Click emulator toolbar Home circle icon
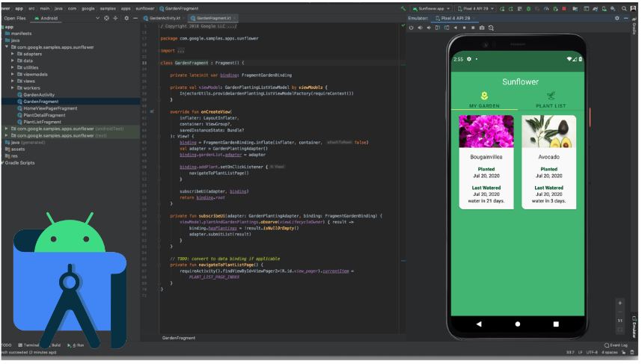 point(465,28)
